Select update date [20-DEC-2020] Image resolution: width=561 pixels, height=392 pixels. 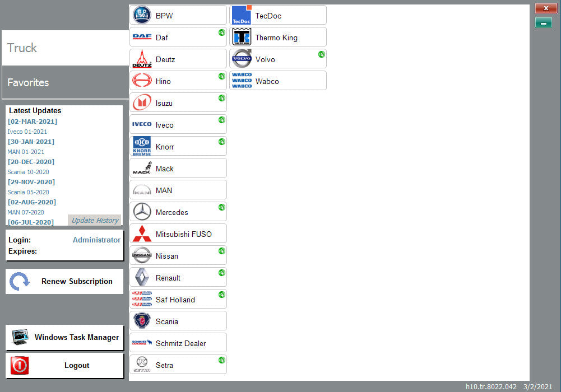point(31,161)
